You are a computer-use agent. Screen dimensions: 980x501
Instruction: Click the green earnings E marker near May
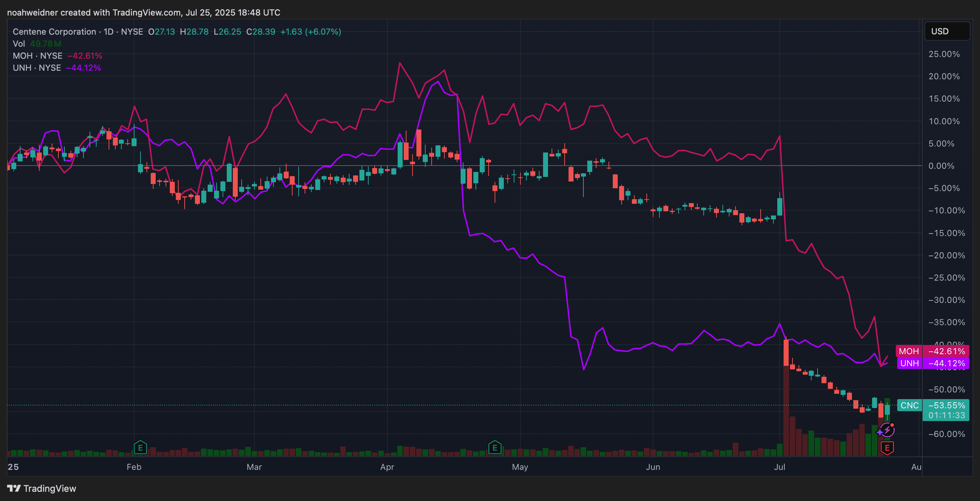495,448
